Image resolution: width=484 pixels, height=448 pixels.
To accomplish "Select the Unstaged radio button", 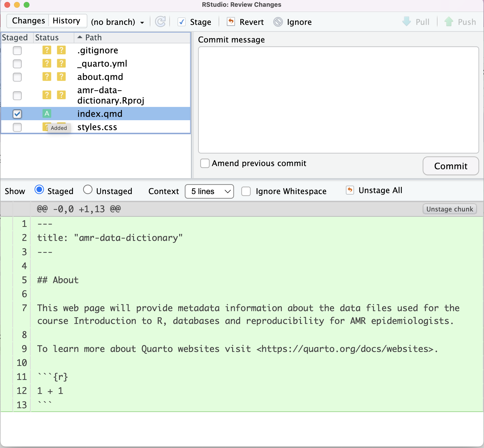I will tap(88, 189).
